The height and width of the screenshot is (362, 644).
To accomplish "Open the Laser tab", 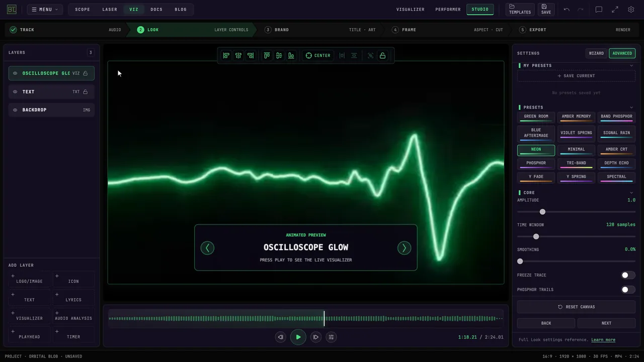I will (110, 10).
